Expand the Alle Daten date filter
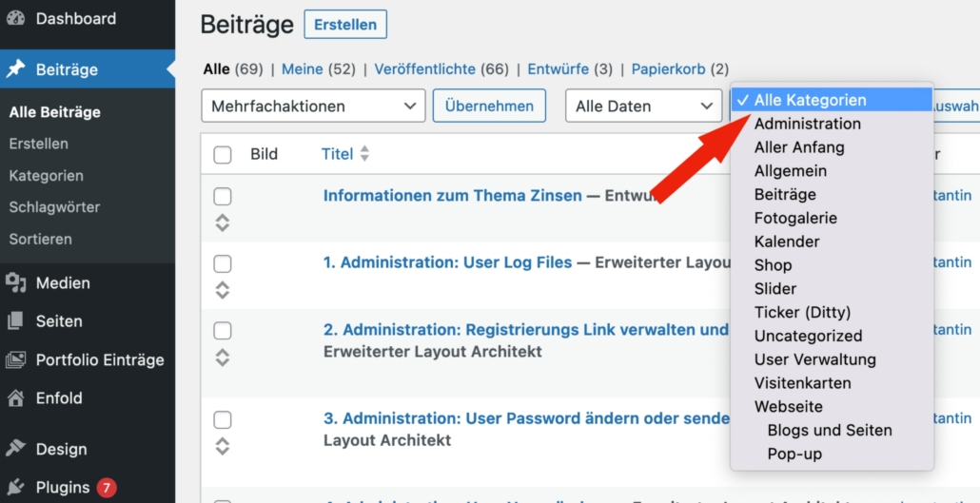 (x=643, y=106)
